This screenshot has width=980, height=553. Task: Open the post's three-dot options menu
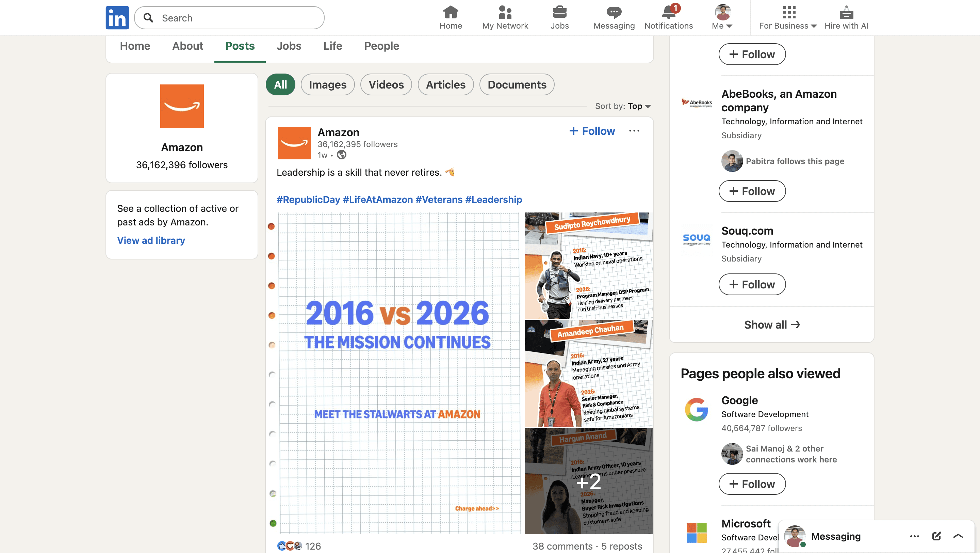tap(634, 131)
